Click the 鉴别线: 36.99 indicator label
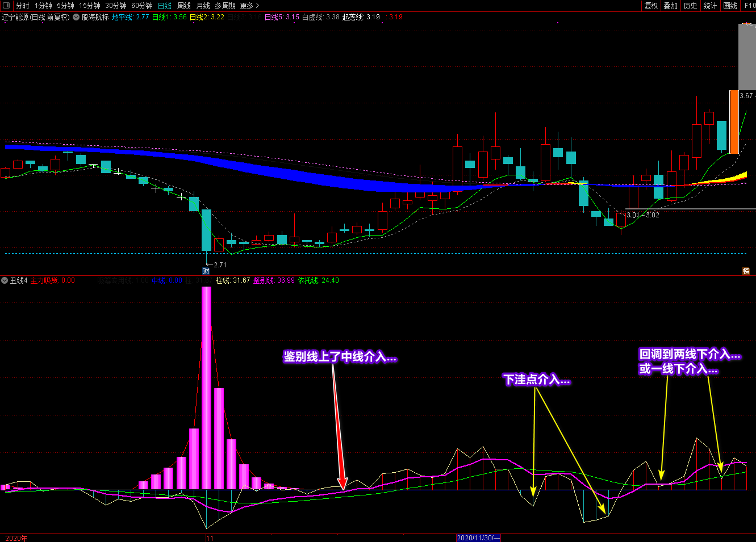Viewport: 756px width, 542px height. 274,280
